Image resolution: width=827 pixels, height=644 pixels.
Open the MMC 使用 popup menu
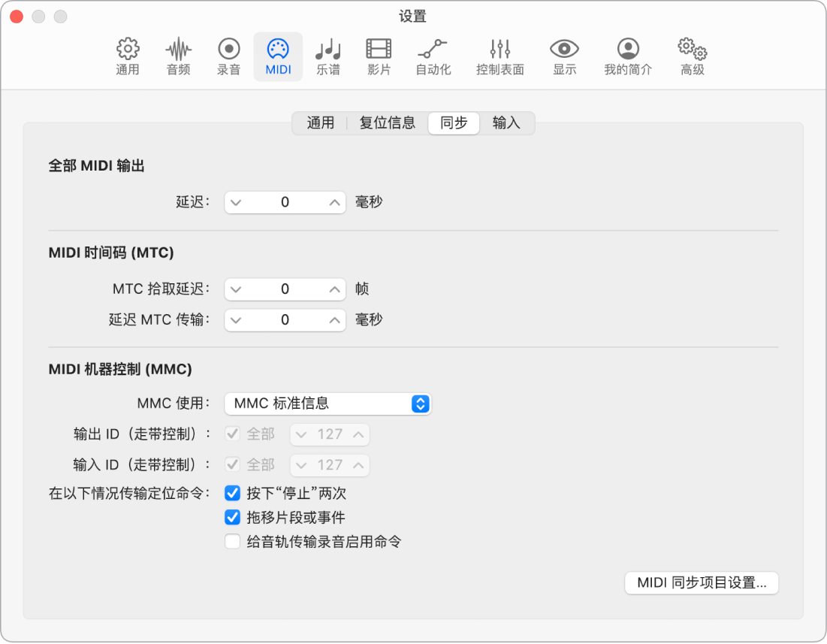click(327, 404)
